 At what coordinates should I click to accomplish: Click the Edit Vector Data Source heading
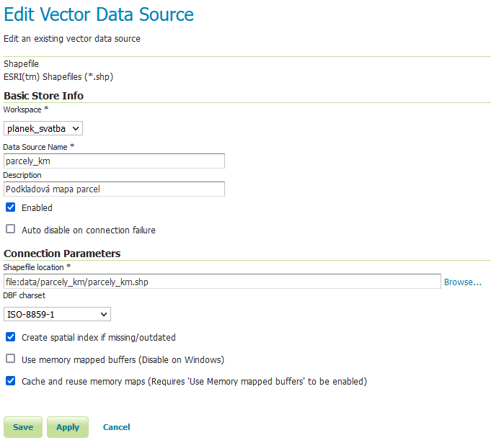click(x=99, y=14)
